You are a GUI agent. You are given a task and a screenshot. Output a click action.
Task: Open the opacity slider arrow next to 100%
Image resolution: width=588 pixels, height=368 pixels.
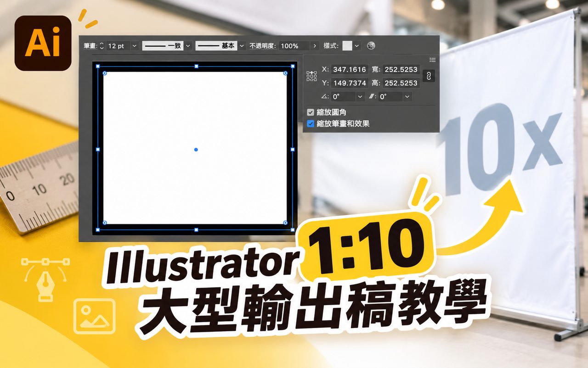[315, 46]
